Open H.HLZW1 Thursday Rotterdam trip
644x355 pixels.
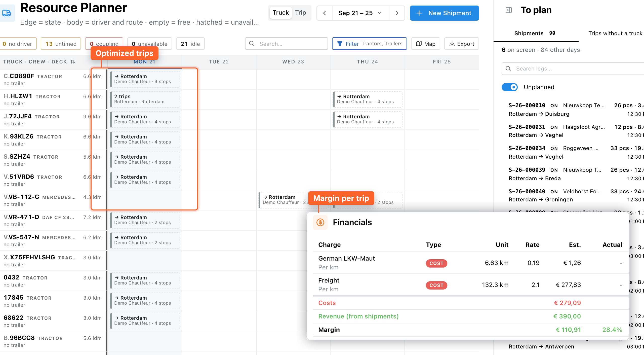point(368,99)
